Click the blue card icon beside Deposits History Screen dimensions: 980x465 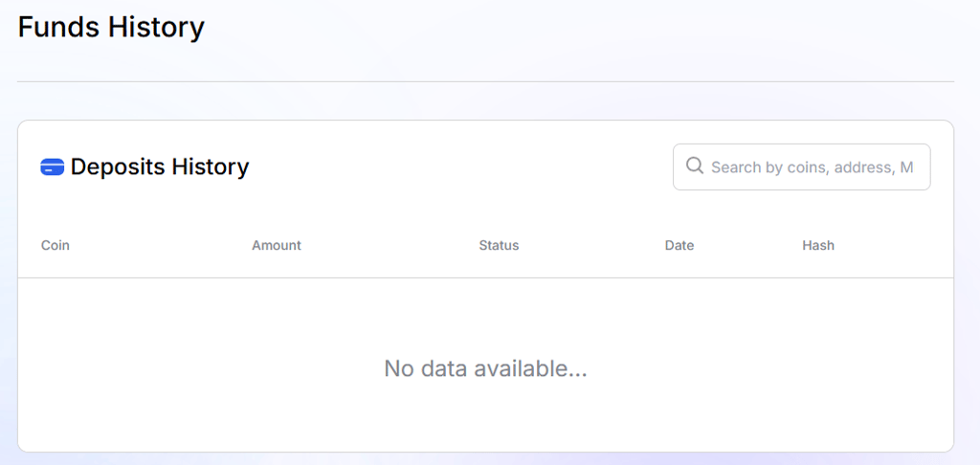click(x=53, y=166)
